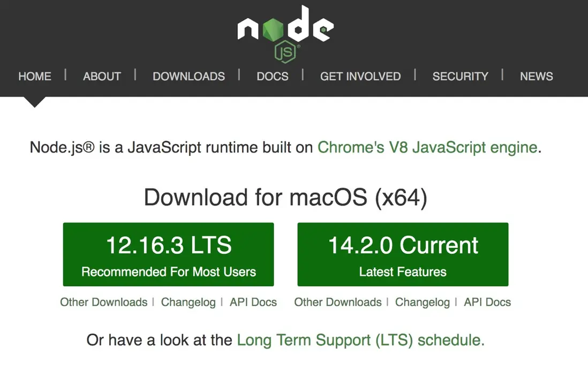Click the Node.js logo icon
The image size is (588, 369).
click(x=285, y=33)
